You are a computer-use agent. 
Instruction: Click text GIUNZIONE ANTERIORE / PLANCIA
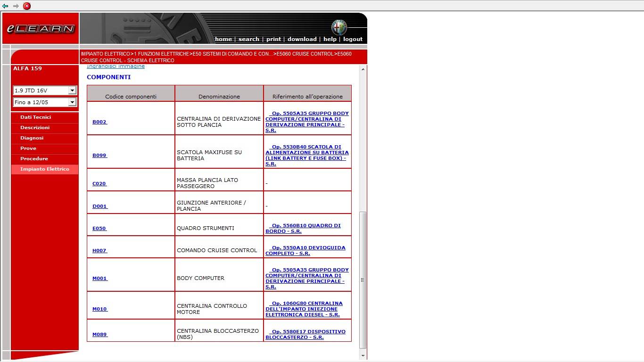211,206
